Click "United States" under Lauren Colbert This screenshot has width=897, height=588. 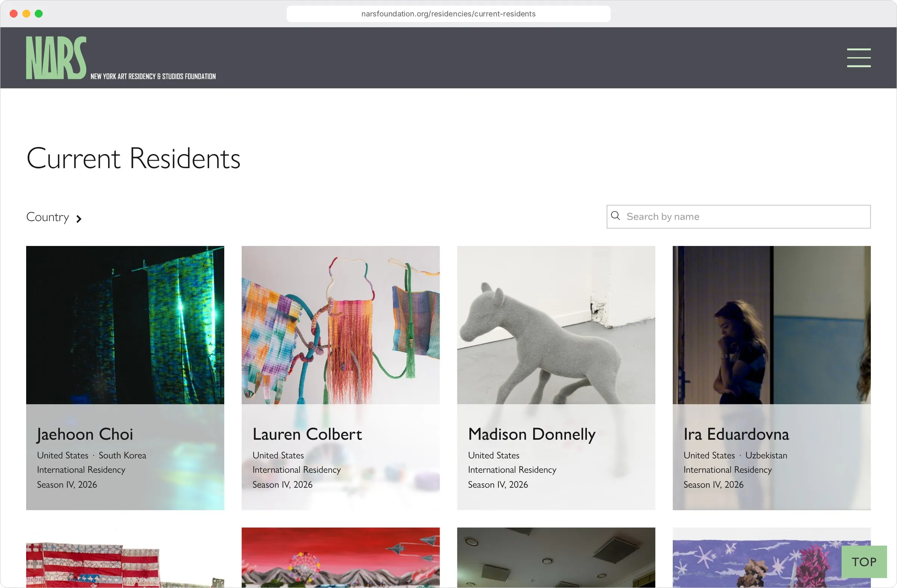point(278,455)
